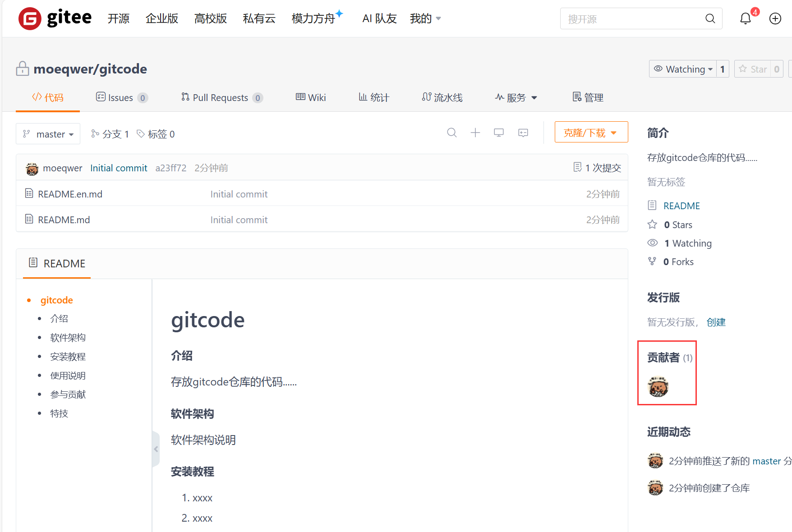Click the Gitee logo

coord(55,18)
